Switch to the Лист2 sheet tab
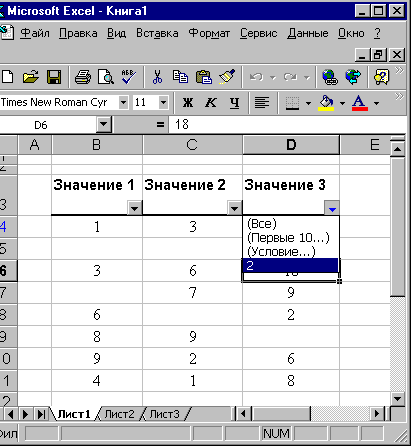 click(119, 414)
